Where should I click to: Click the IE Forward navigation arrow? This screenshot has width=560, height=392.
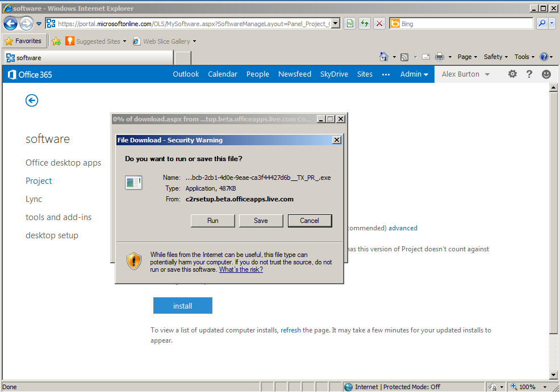26,24
